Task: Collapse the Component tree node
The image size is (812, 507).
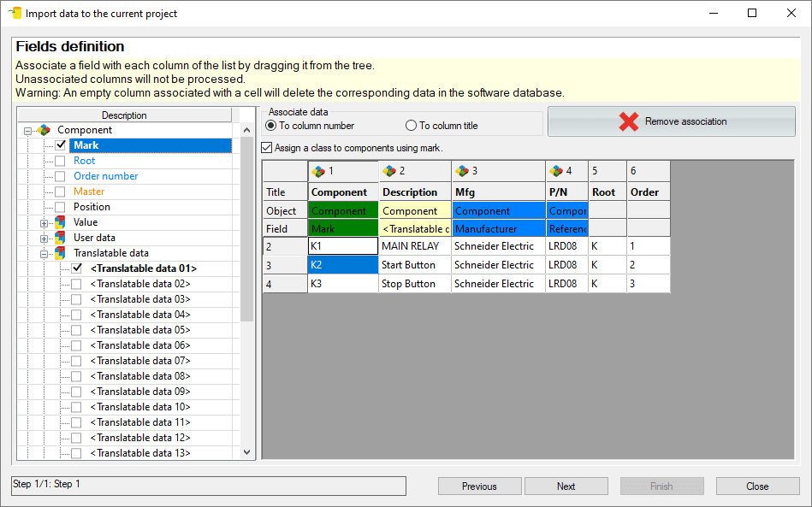Action: 28,131
